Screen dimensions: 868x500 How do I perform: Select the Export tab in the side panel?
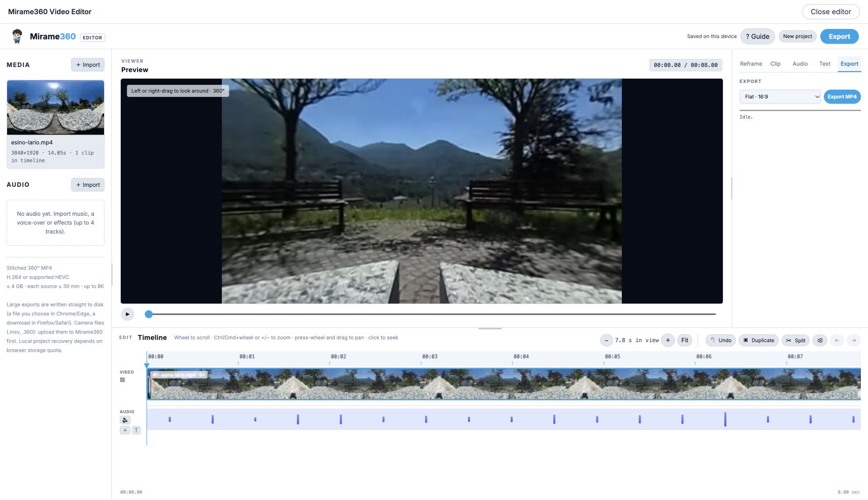click(x=849, y=64)
